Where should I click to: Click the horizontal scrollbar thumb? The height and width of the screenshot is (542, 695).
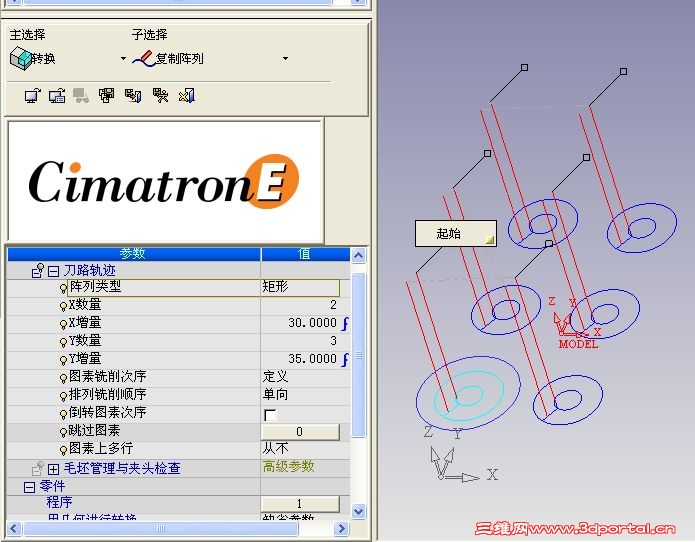(161, 528)
